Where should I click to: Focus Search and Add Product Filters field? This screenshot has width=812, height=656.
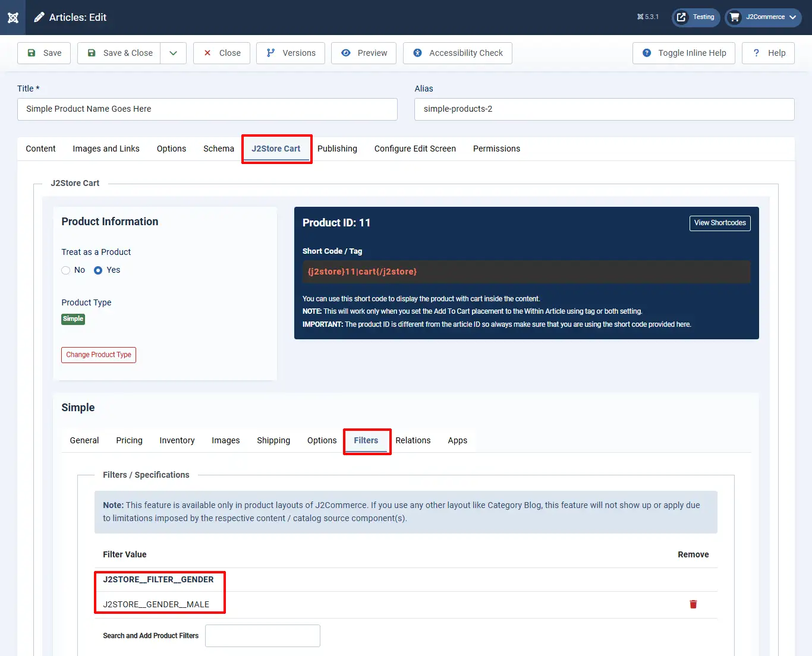pos(263,636)
